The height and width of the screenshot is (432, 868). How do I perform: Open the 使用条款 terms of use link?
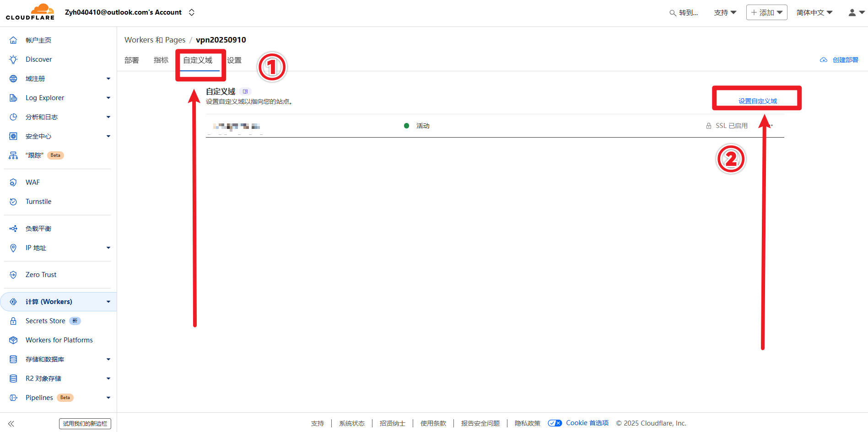[433, 423]
